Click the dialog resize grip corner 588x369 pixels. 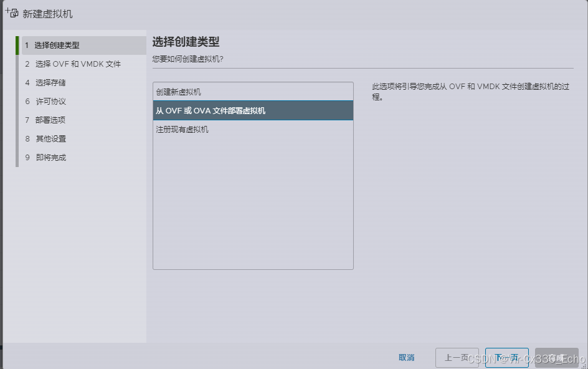click(x=584, y=366)
